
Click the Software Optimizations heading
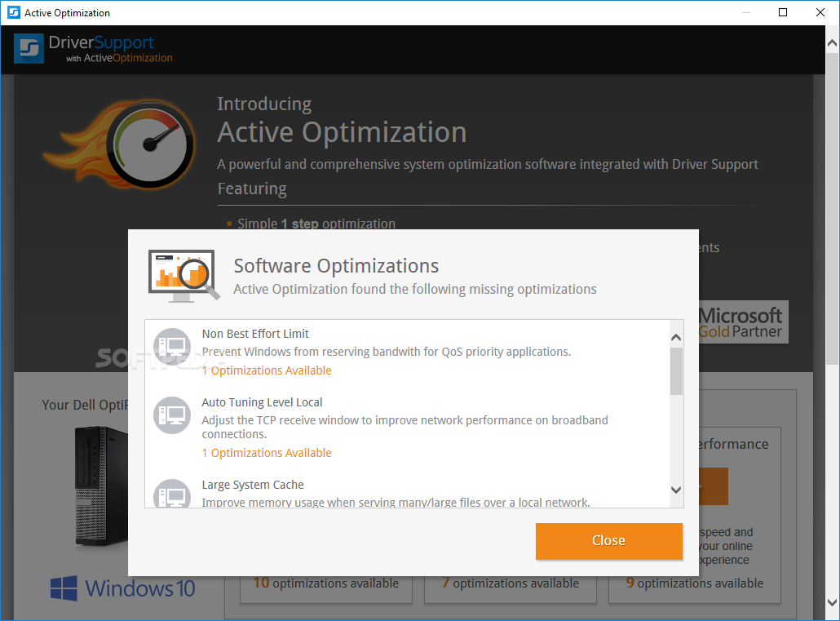337,266
